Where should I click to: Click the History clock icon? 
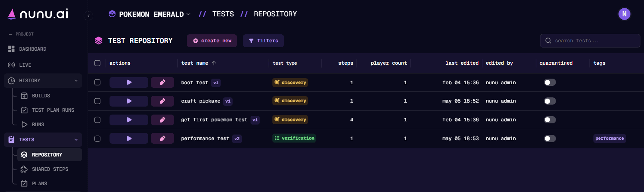pyautogui.click(x=12, y=81)
